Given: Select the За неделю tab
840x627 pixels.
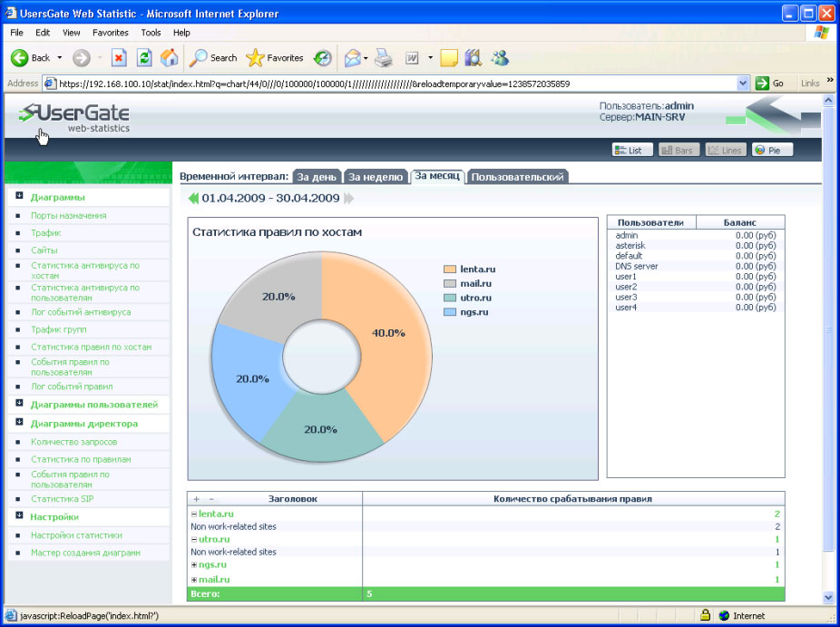Looking at the screenshot, I should click(376, 177).
